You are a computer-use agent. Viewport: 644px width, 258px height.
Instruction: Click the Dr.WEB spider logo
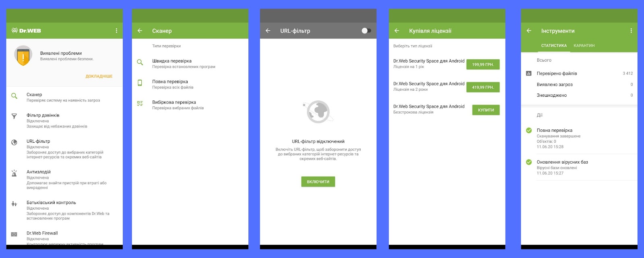pos(15,31)
